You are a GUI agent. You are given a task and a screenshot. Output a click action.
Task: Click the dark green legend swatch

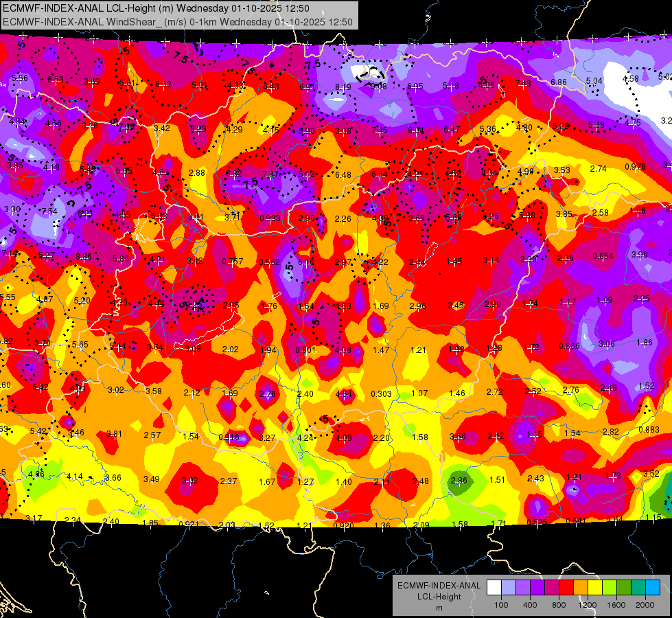point(624,588)
